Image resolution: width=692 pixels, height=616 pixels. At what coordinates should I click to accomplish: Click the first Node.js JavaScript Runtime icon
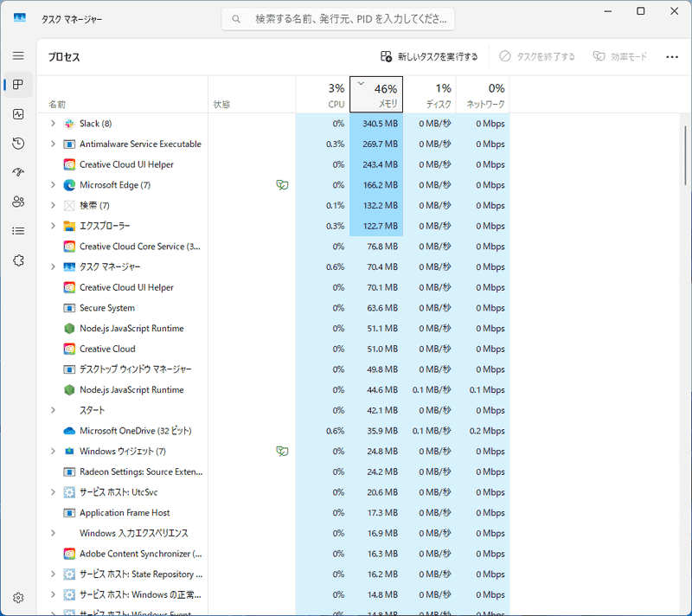click(69, 328)
